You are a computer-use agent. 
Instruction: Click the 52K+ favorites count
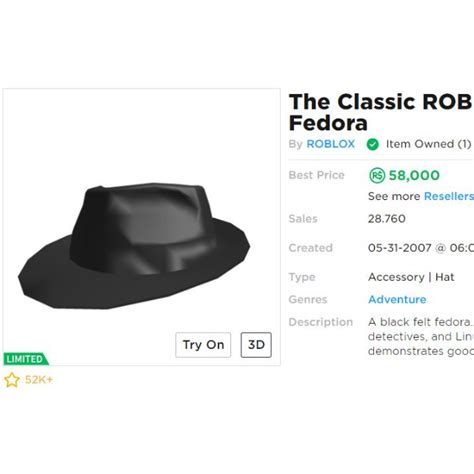[x=39, y=380]
